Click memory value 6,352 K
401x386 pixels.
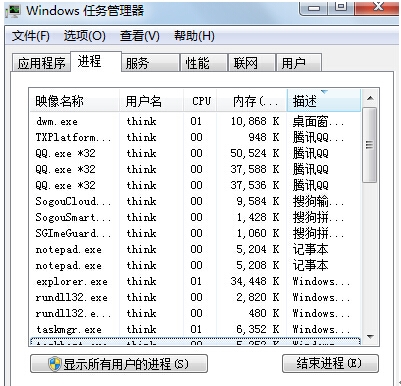point(258,329)
